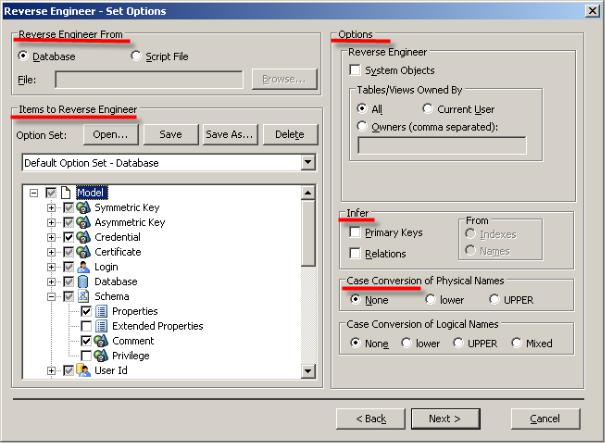Viewport: 605px width, 443px height.
Task: Choose None for Physical Names case
Action: (355, 299)
